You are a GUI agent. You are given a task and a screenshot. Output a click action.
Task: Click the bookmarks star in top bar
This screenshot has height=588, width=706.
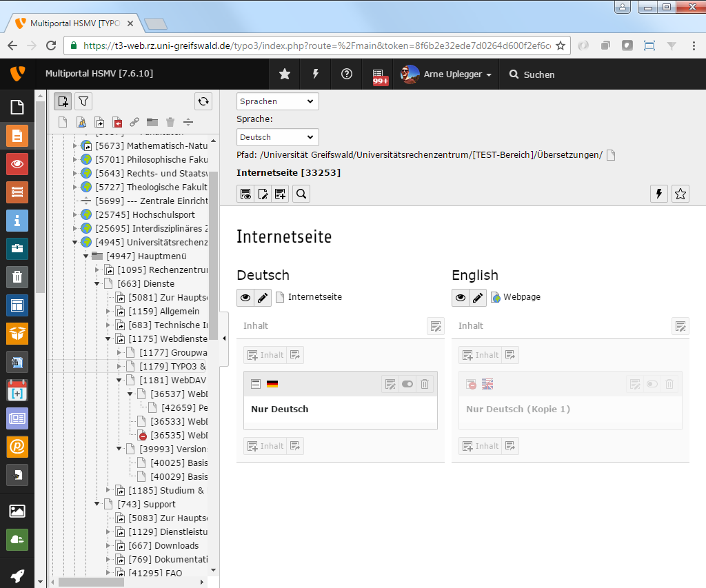click(284, 74)
